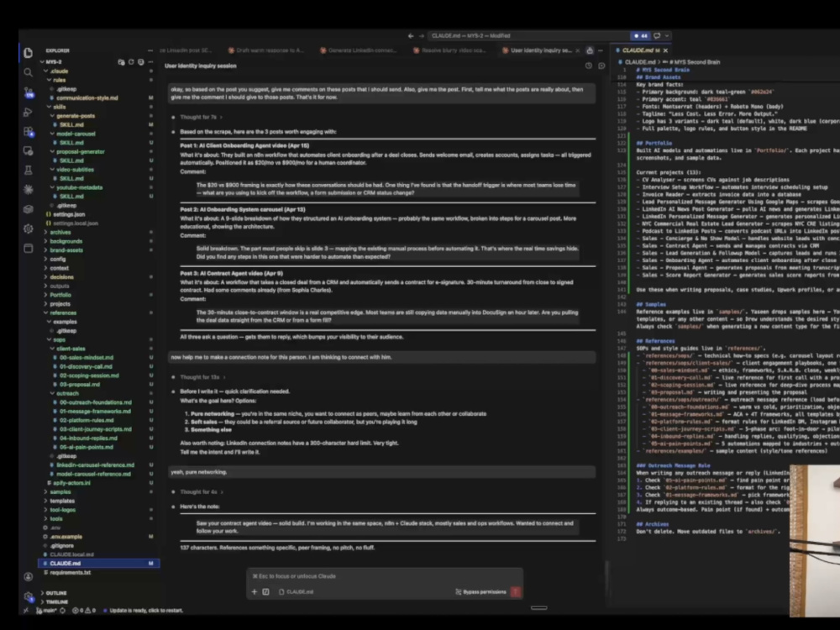840x630 pixels.
Task: Click 'Update is ready, click to restart'
Action: pyautogui.click(x=143, y=610)
